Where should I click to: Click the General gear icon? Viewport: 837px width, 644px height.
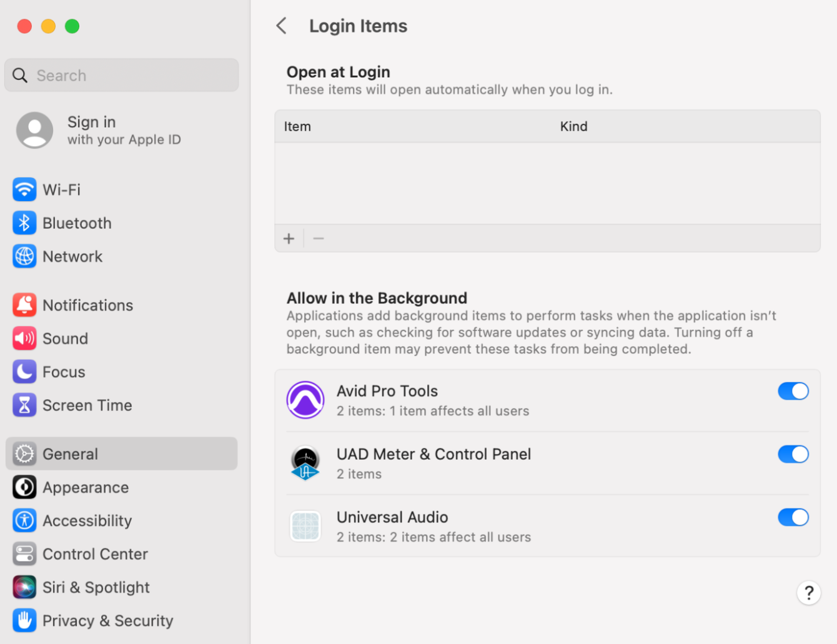point(24,454)
